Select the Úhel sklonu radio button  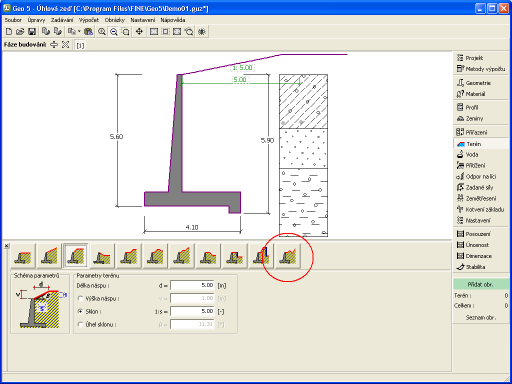pyautogui.click(x=80, y=324)
